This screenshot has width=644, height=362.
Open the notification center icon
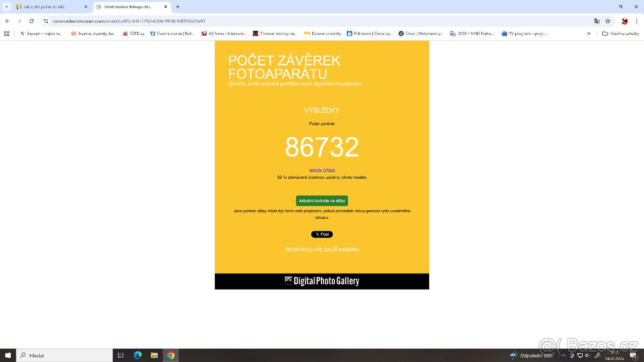pyautogui.click(x=635, y=355)
